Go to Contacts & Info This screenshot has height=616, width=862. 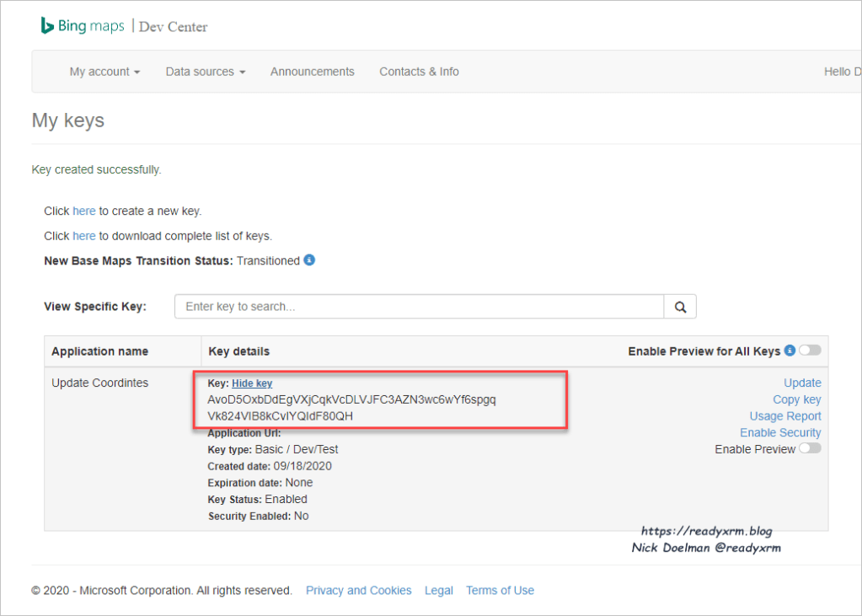coord(419,72)
